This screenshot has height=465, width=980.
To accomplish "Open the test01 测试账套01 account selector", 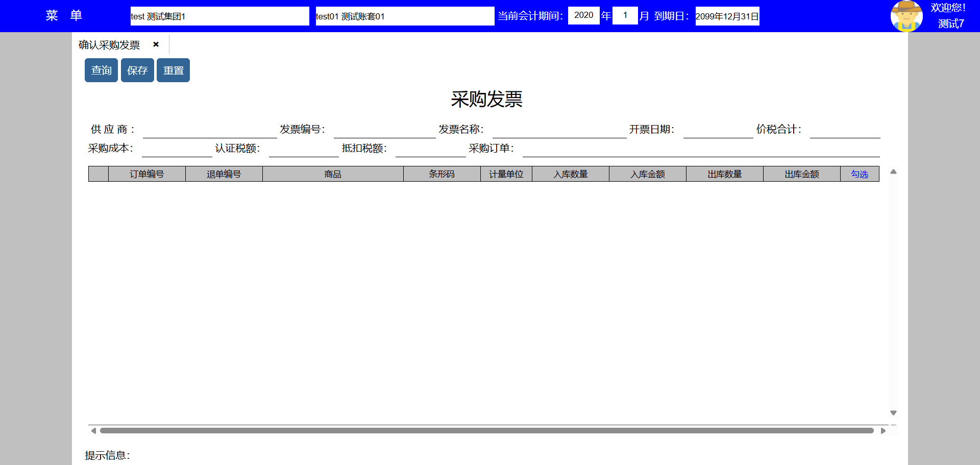I will (x=404, y=16).
